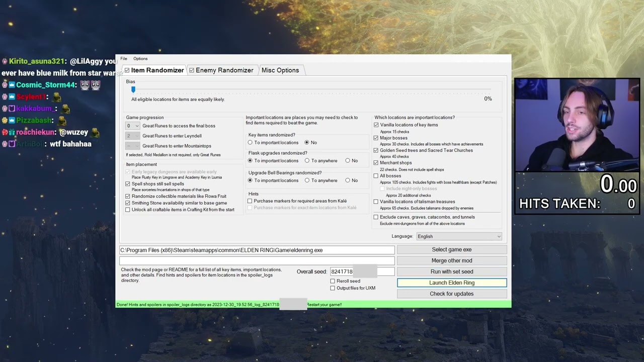Click the green status bar message
Image resolution: width=644 pixels, height=362 pixels.
(313, 305)
